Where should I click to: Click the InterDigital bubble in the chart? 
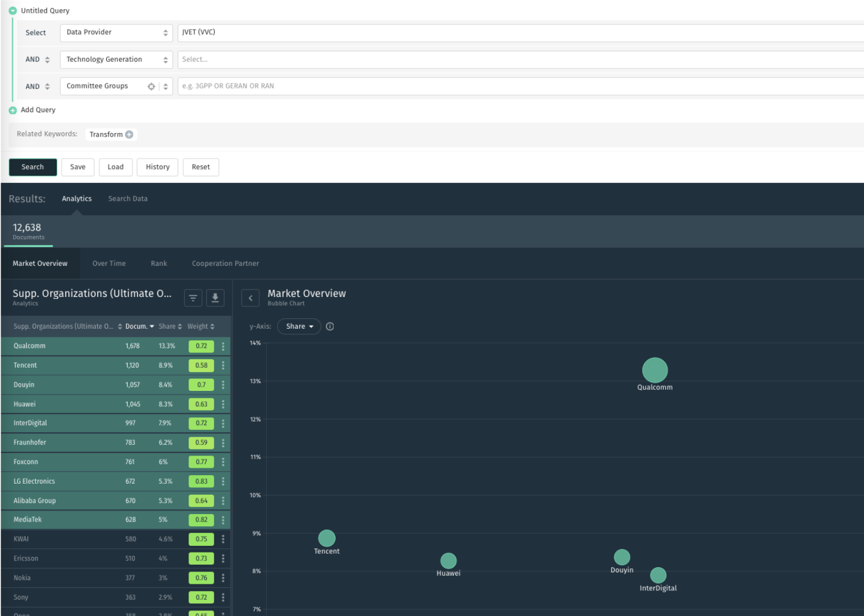coord(658,576)
